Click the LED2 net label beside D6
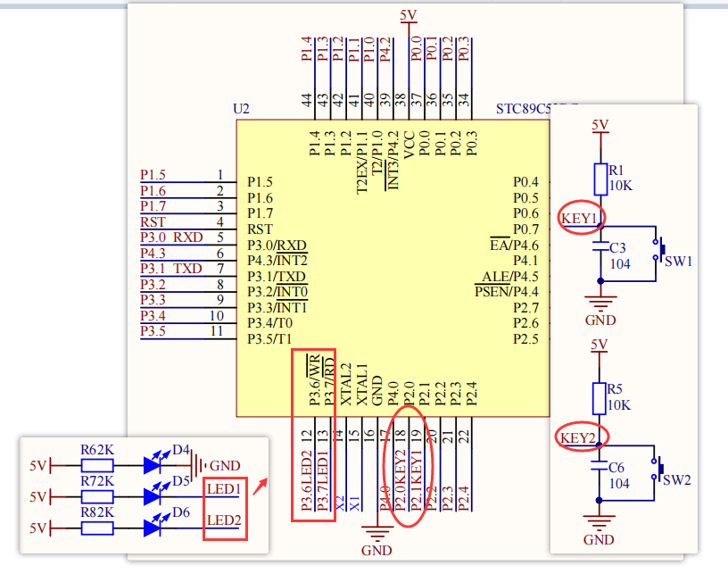Viewport: 728px width, 574px height. tap(224, 520)
